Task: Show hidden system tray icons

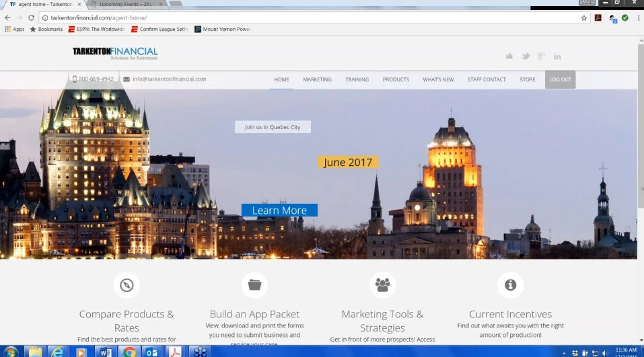Action: pos(564,353)
